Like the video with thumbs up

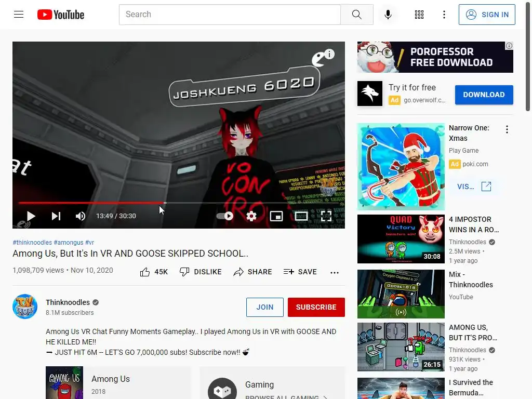point(154,272)
